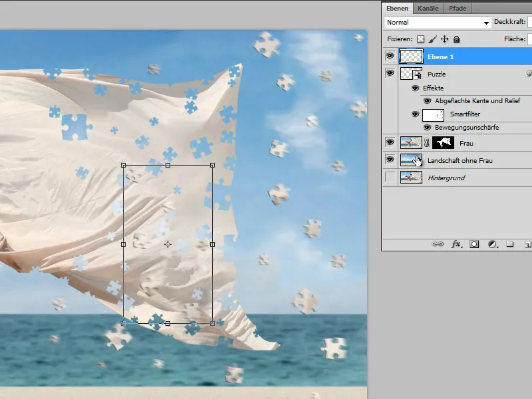Click the smart object badge on the Puzzle thumbnail

coord(418,76)
